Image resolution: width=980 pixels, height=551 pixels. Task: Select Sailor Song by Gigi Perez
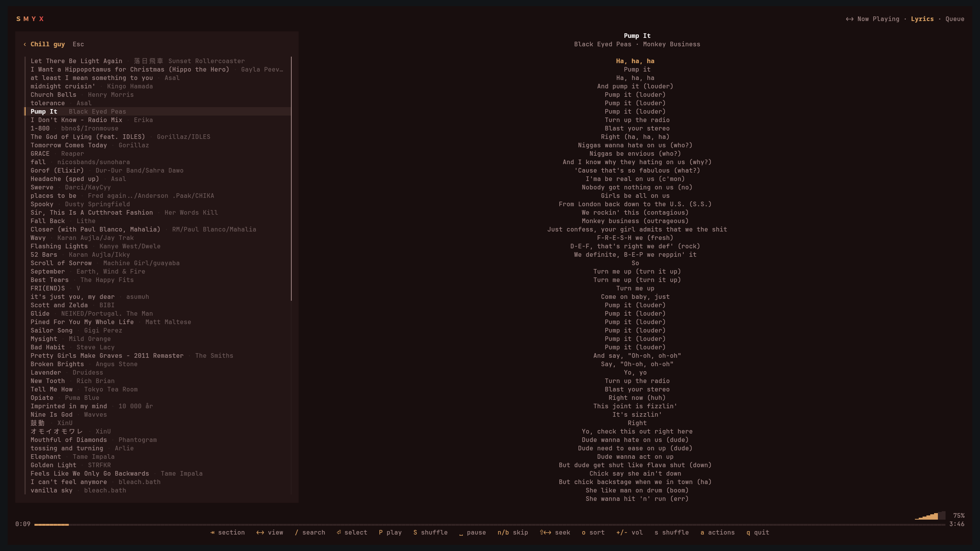[158, 331]
